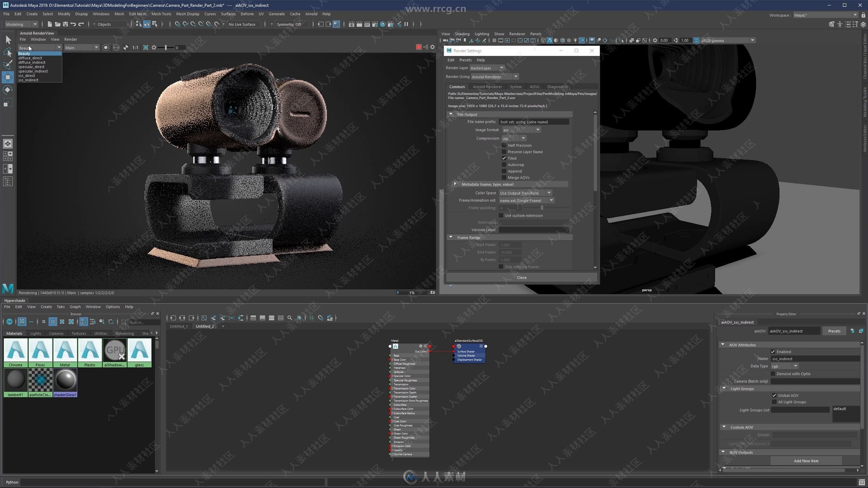The image size is (868, 488).
Task: Expand the Frame Range section
Action: (451, 237)
